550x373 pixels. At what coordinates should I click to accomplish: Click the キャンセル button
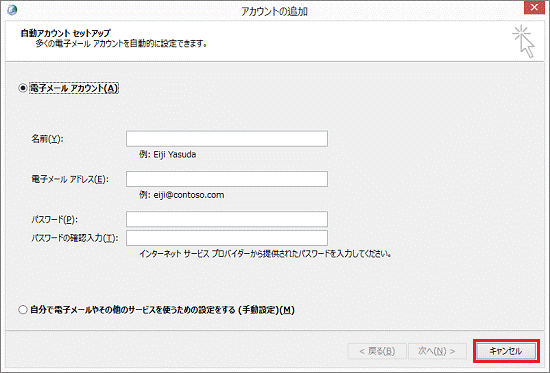coord(506,351)
